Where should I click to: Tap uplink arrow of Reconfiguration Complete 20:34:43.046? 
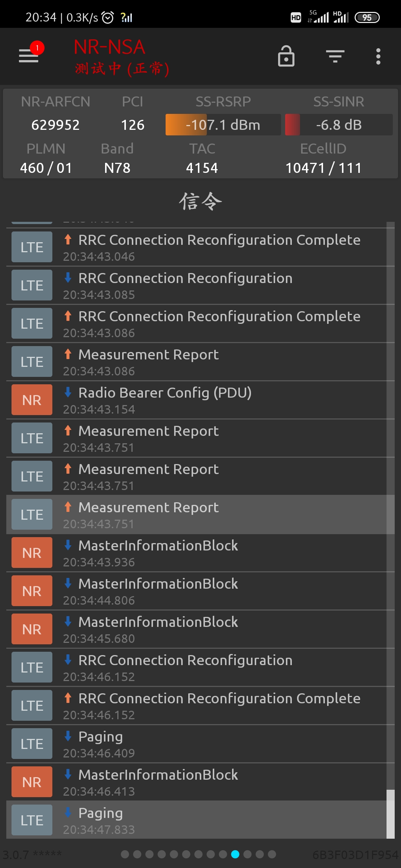pos(68,239)
